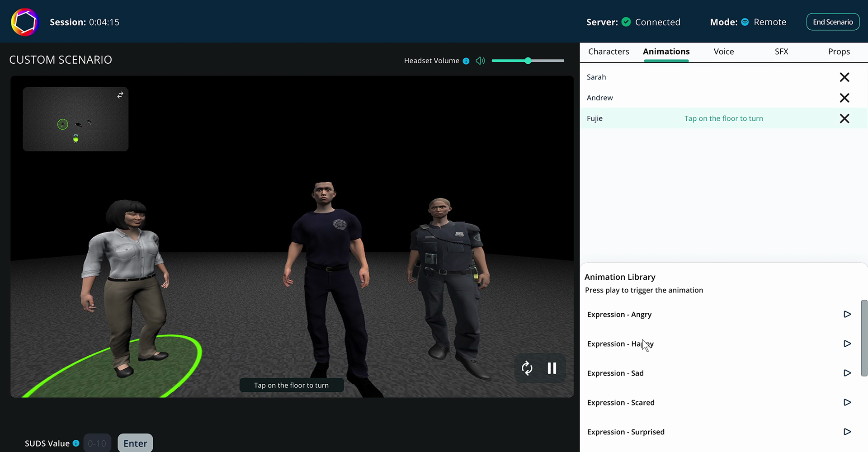This screenshot has width=868, height=452.
Task: Select the Fujie character row
Action: 723,118
